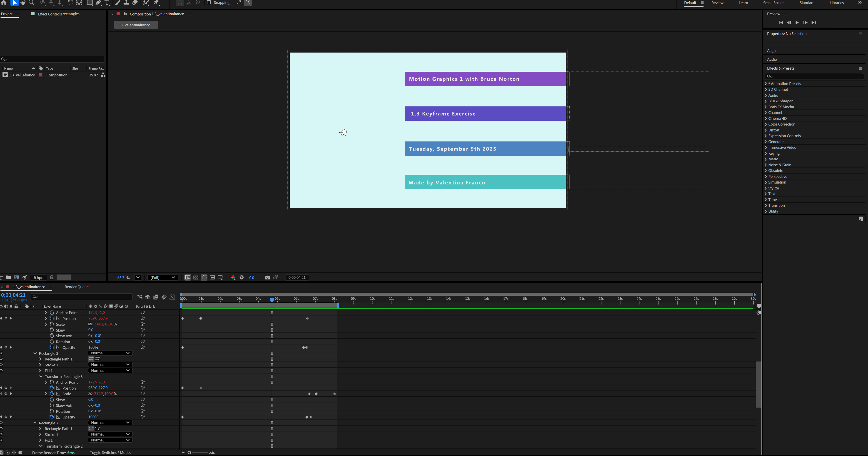Switch to the Render Queue tab

click(77, 287)
